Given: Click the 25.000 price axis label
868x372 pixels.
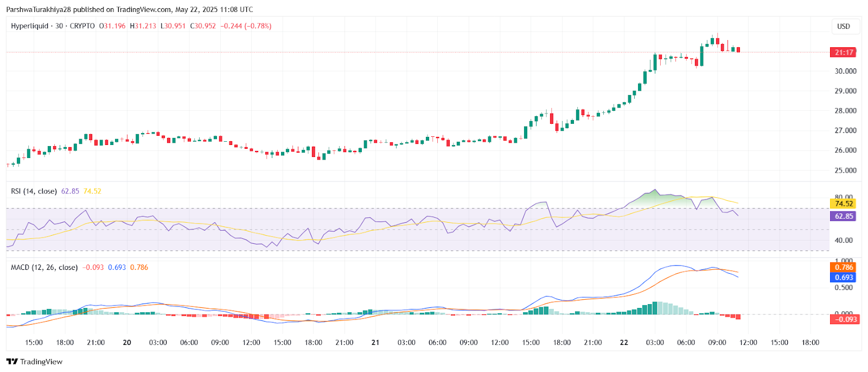Looking at the screenshot, I should [x=845, y=171].
